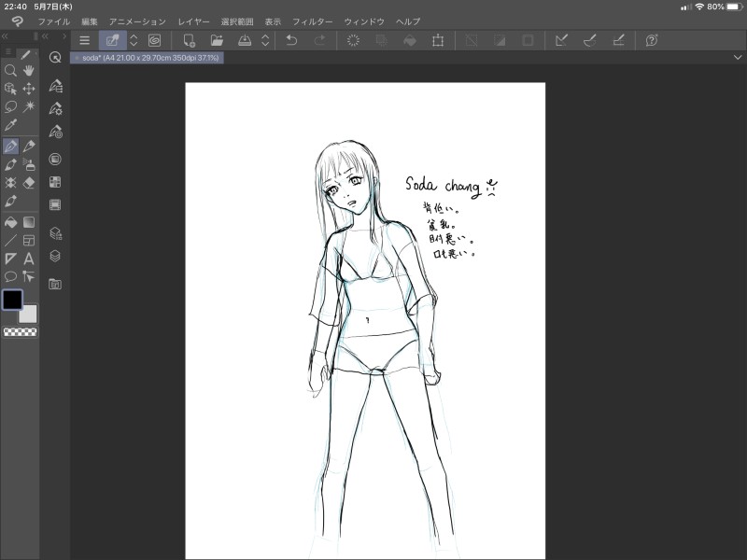Toggle Snap to Special Ruler
The width and height of the screenshot is (747, 560).
(590, 40)
